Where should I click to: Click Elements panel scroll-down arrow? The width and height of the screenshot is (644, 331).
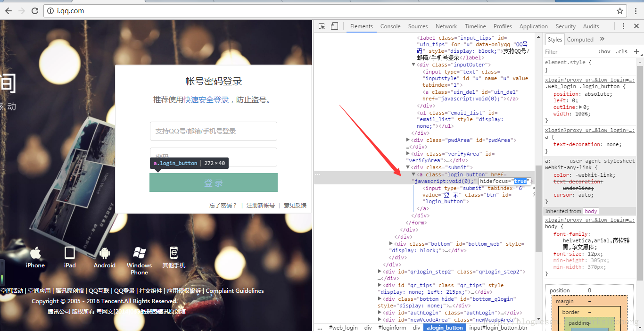538,320
